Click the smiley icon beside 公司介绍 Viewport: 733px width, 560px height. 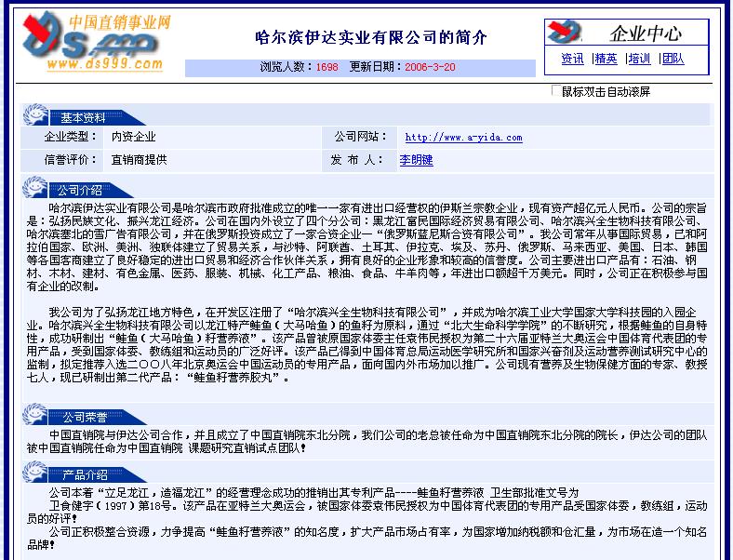pos(35,188)
